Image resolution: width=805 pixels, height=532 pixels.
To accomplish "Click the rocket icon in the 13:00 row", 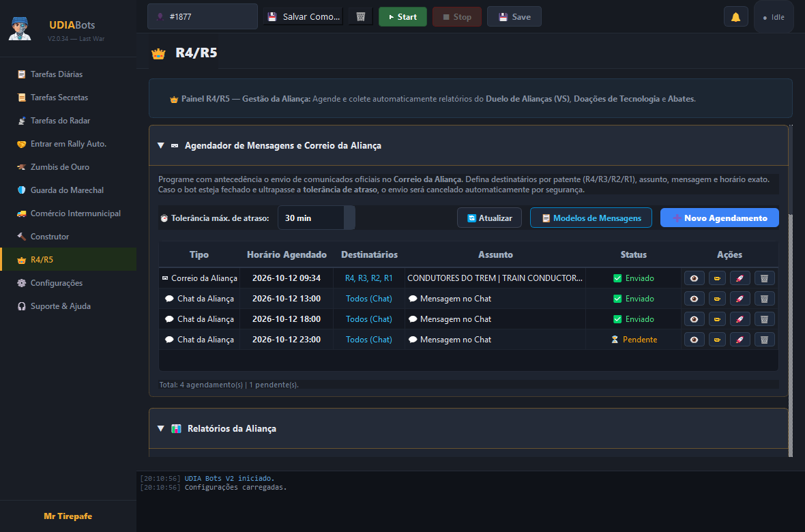I will (x=740, y=299).
